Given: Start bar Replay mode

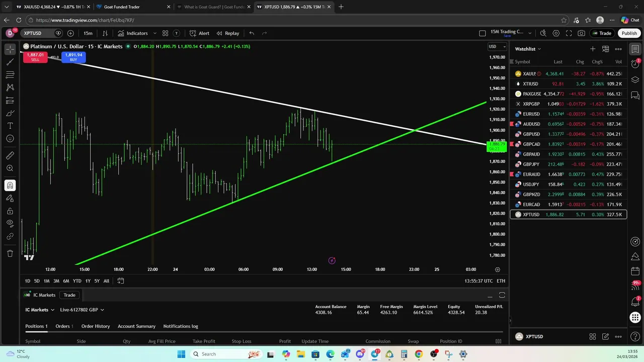Looking at the screenshot, I should pyautogui.click(x=227, y=33).
